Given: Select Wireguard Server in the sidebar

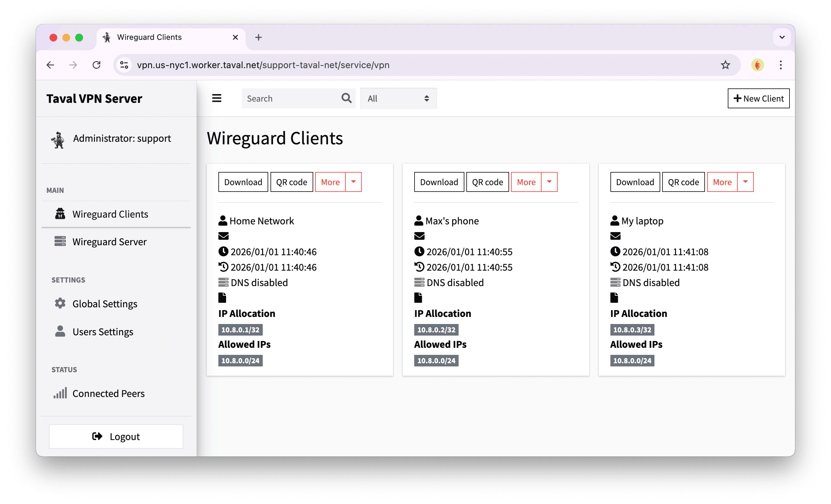Looking at the screenshot, I should click(109, 241).
